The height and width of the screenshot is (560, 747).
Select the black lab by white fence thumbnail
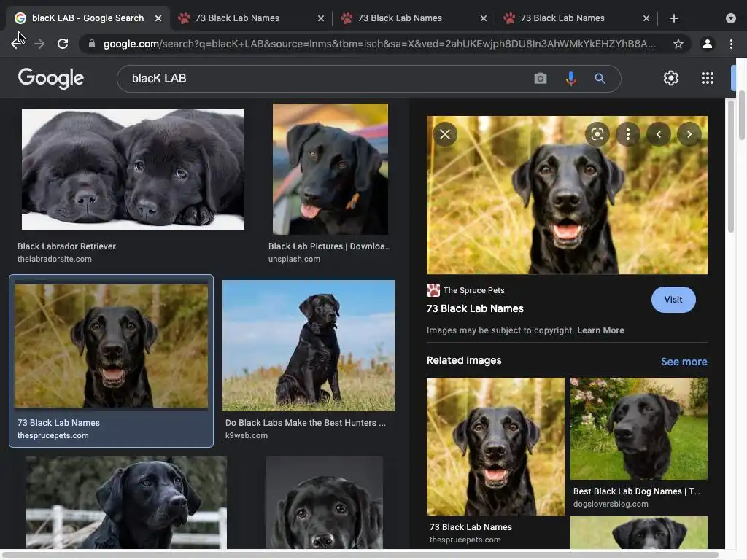[x=126, y=503]
